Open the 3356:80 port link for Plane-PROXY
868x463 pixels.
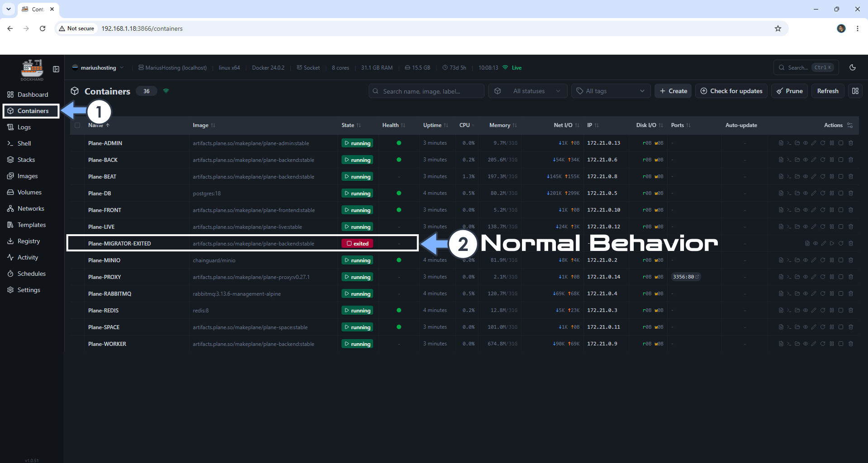coord(686,277)
